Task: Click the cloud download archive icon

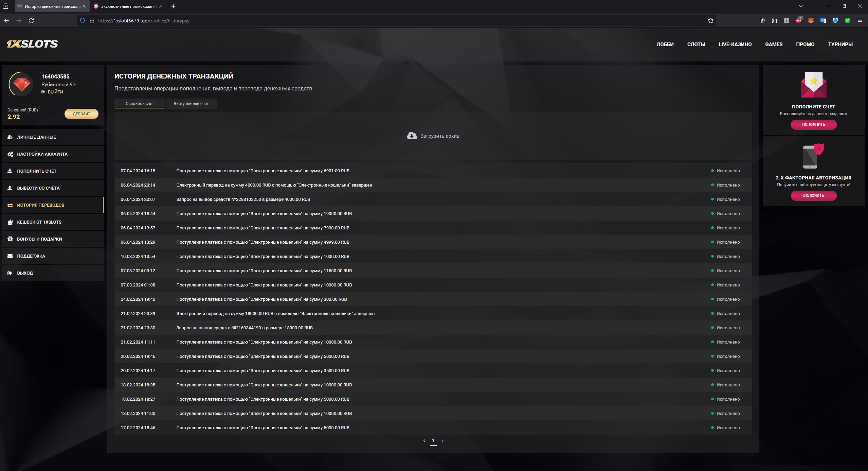Action: [x=412, y=136]
